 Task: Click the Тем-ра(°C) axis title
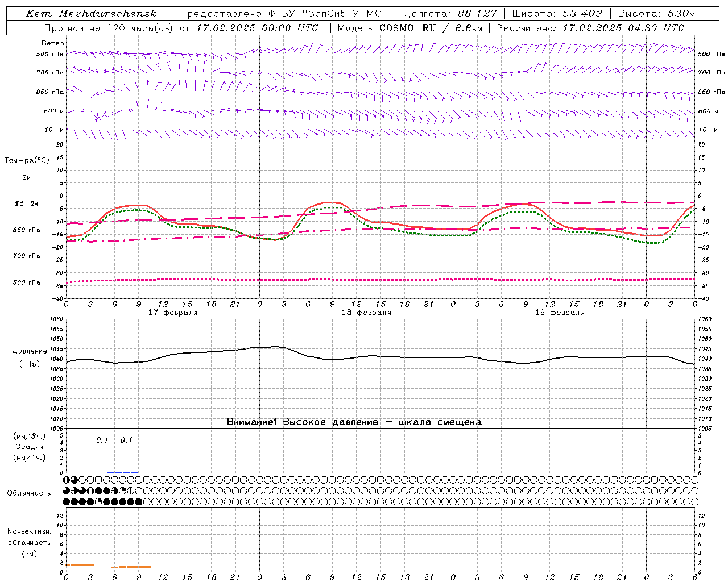27,161
